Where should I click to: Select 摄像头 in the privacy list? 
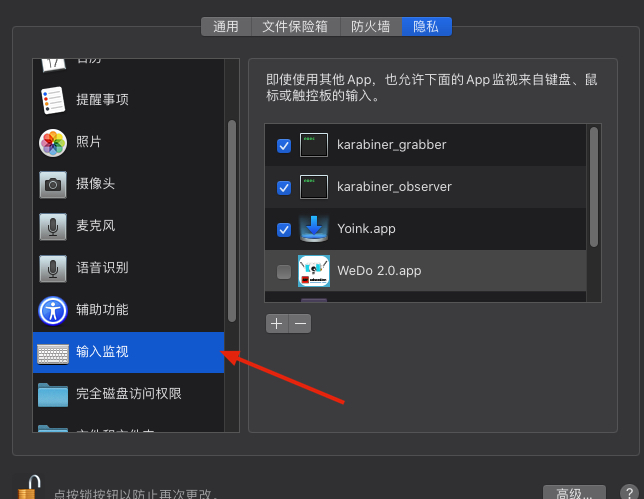click(129, 185)
